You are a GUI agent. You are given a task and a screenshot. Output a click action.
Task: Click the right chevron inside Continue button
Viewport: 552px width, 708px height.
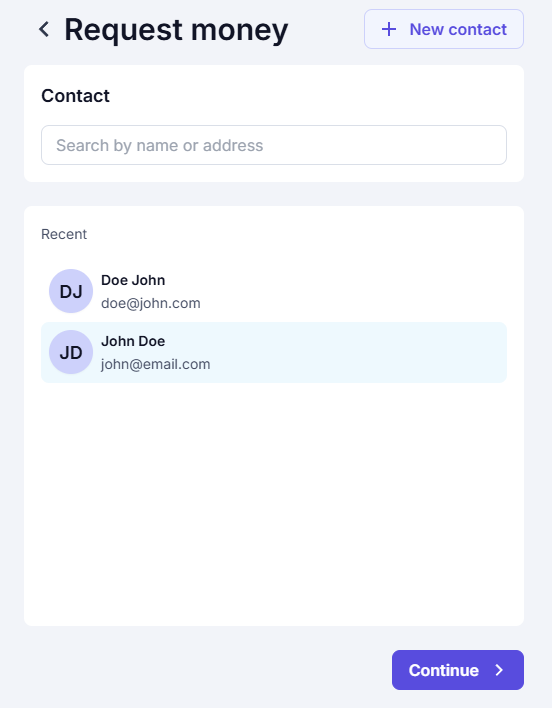tap(499, 670)
